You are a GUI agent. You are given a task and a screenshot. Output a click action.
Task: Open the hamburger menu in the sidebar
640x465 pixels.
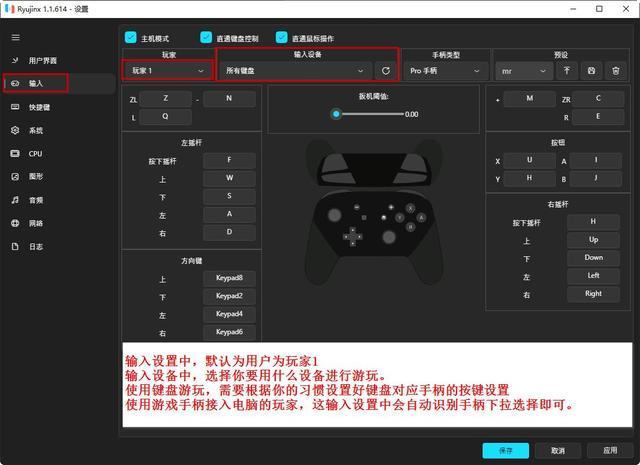coord(16,38)
